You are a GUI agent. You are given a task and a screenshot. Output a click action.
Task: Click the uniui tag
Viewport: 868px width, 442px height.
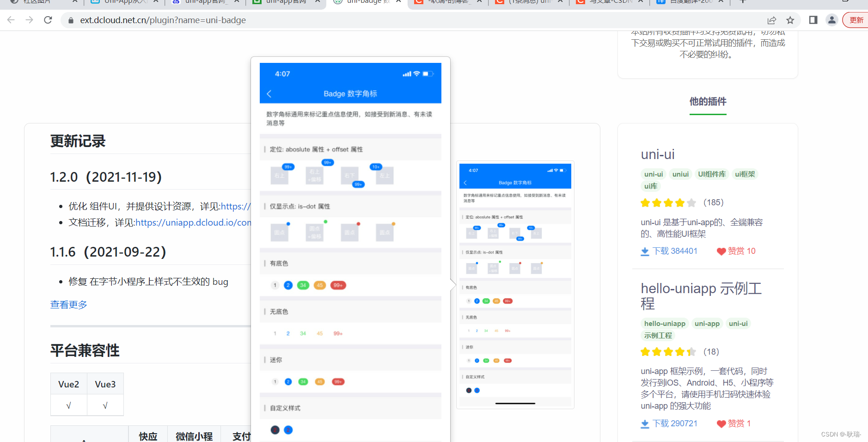pyautogui.click(x=680, y=174)
